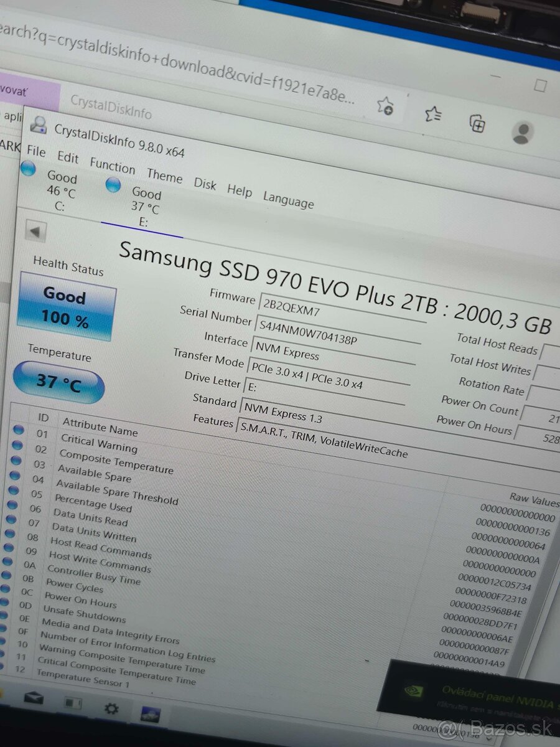
Task: Click the Attribute Name column header
Action: point(100,427)
